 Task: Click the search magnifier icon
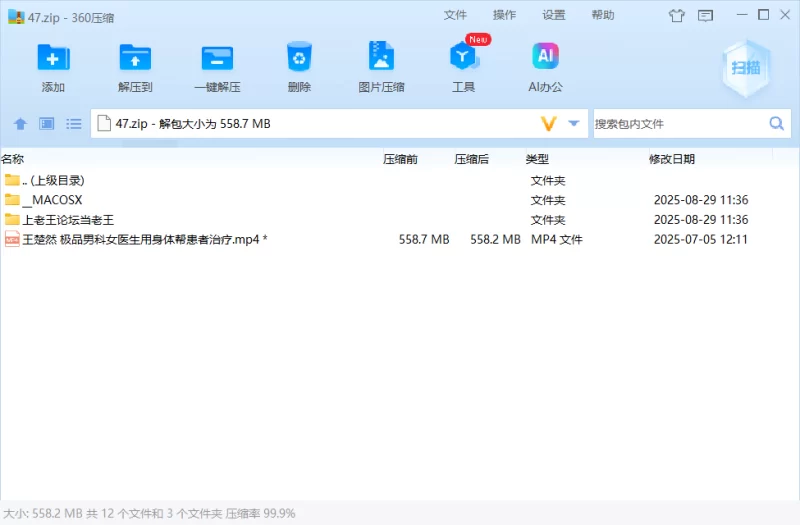[x=777, y=123]
